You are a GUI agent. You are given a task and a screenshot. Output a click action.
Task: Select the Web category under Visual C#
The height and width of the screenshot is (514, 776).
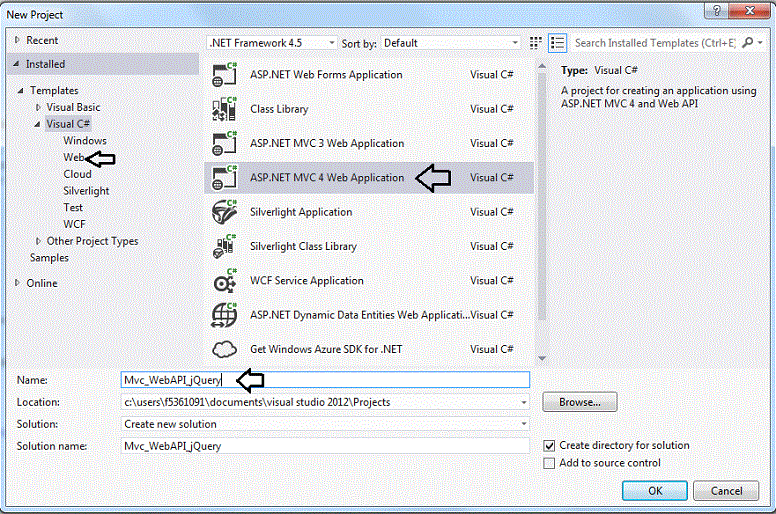coord(73,158)
